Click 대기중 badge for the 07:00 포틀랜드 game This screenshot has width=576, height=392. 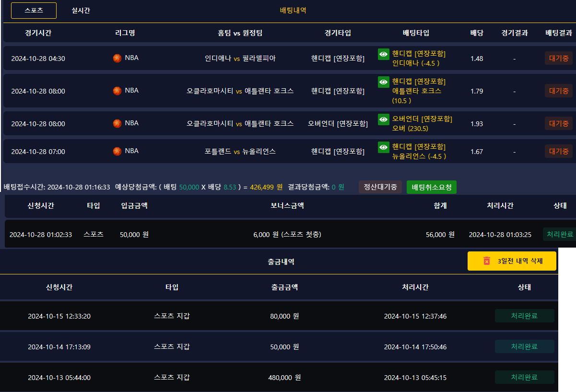coord(558,152)
